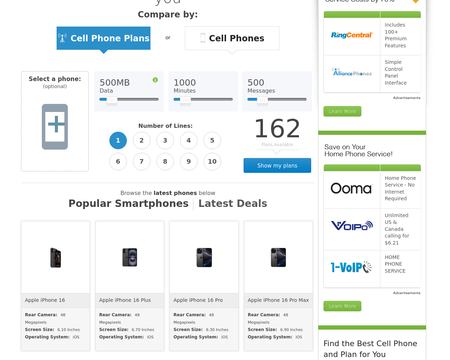Select the Apple iPhone 16 thumbnail
The height and width of the screenshot is (360, 450).
56,257
